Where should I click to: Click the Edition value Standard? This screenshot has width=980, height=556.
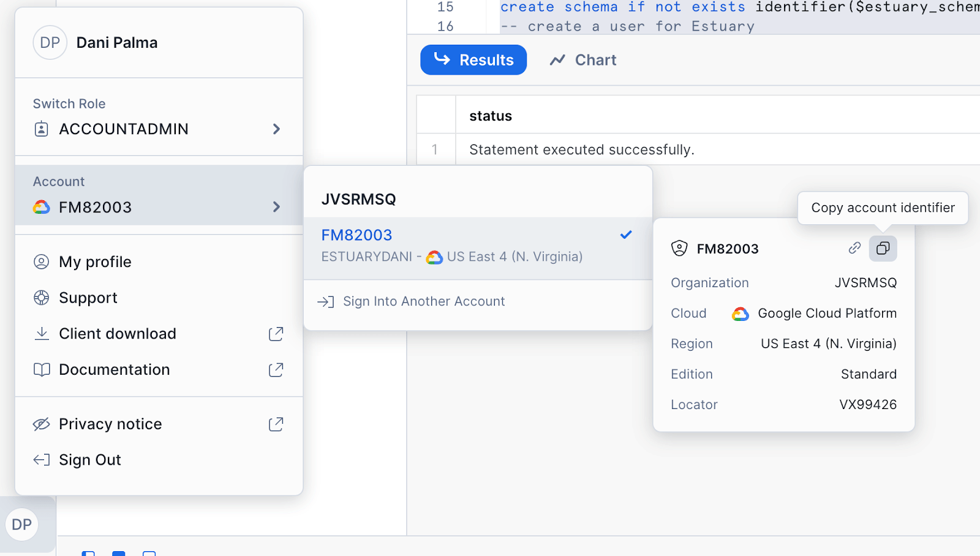pos(869,374)
